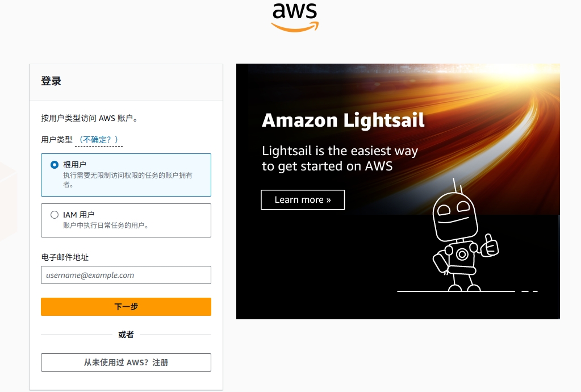Screen dimensions: 581x392
Task: Click the orange AWS smile arrow
Action: (295, 27)
